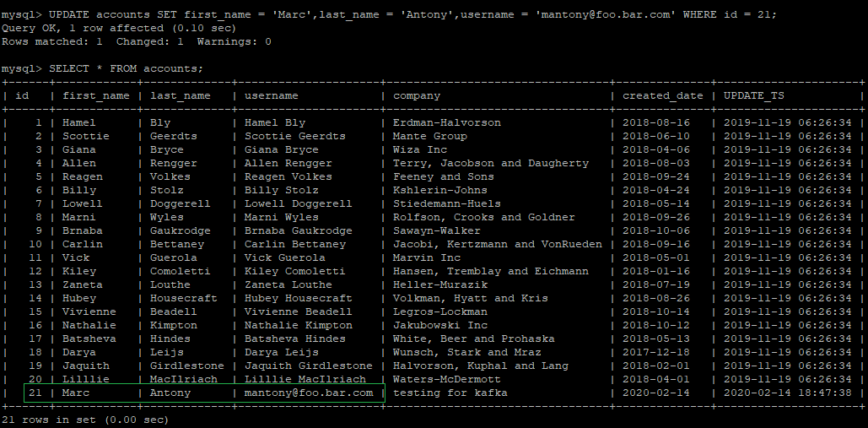The height and width of the screenshot is (428, 868).
Task: Click the 'UPDATE_TS' column header
Action: click(754, 95)
